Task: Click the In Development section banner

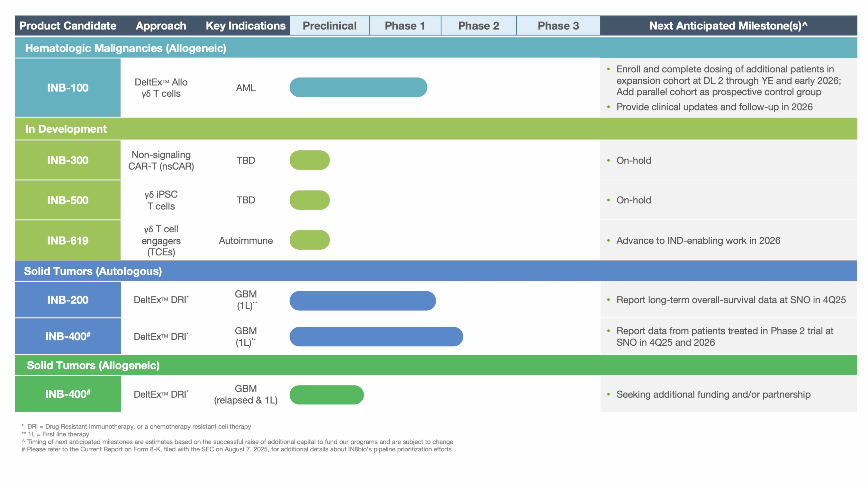Action: pyautogui.click(x=66, y=129)
